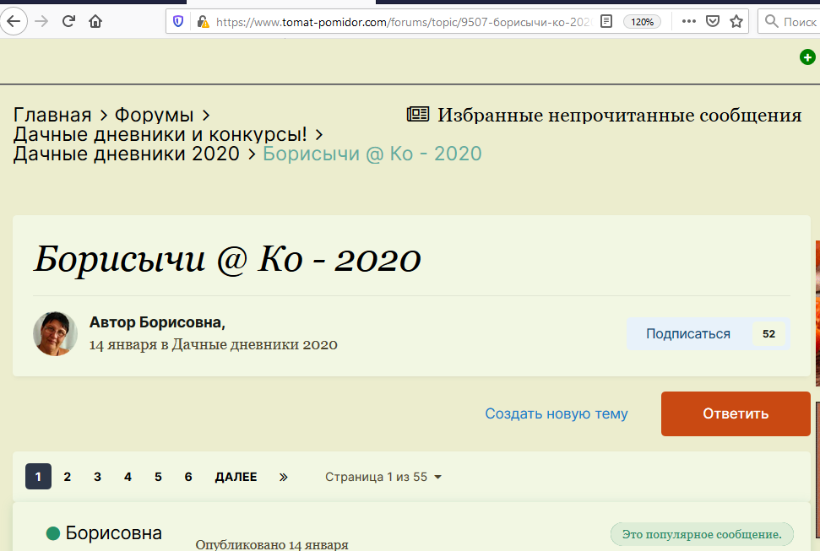Screen dimensions: 820x551
Task: Click the browser back arrow
Action: pyautogui.click(x=15, y=21)
